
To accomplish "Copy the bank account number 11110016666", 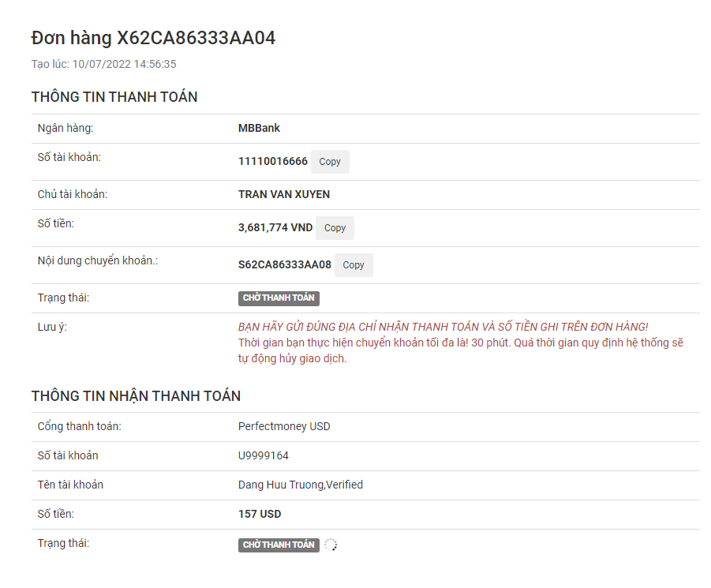I will tap(330, 162).
